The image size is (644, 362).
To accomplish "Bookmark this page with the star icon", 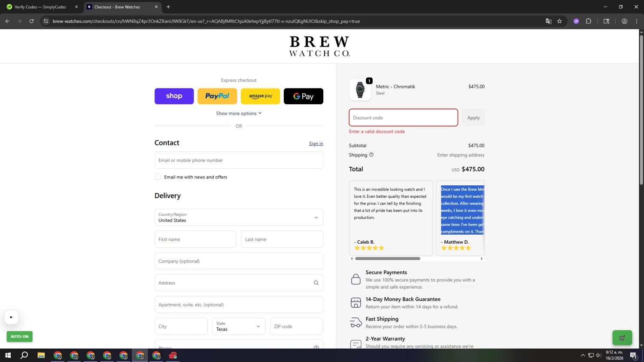I will pyautogui.click(x=559, y=21).
